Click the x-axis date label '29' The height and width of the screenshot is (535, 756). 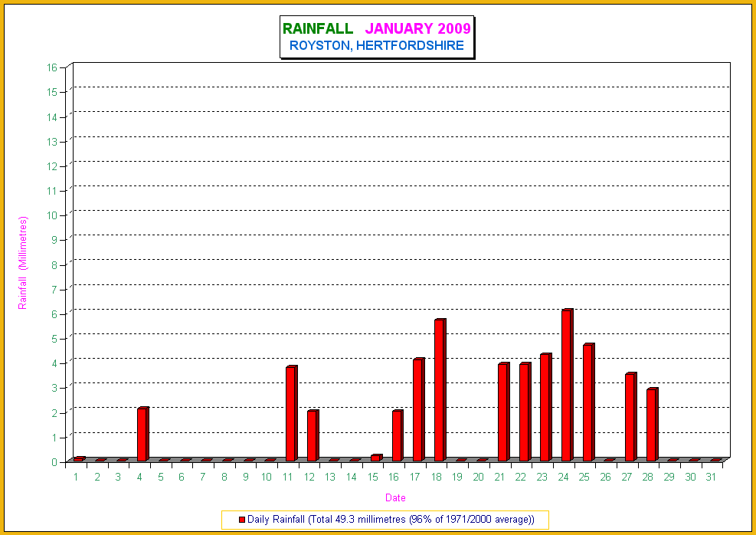[x=669, y=477]
